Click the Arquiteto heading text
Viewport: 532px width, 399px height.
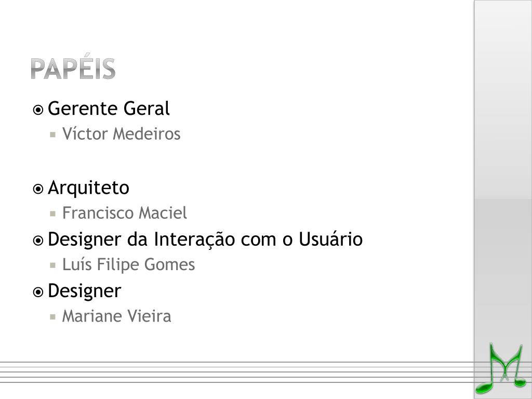click(88, 188)
